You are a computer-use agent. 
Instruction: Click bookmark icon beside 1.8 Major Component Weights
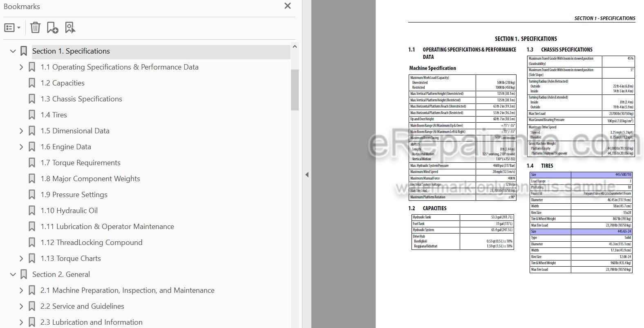pos(32,179)
